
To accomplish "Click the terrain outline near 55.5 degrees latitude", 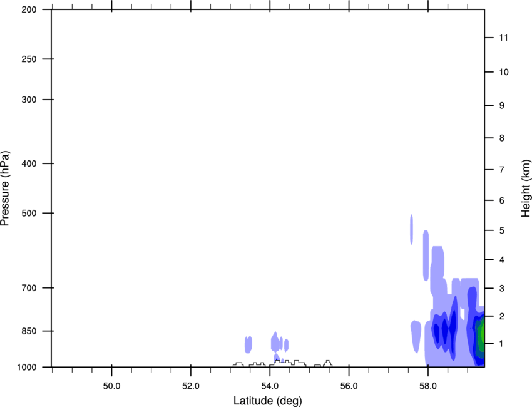I will pyautogui.click(x=327, y=364).
